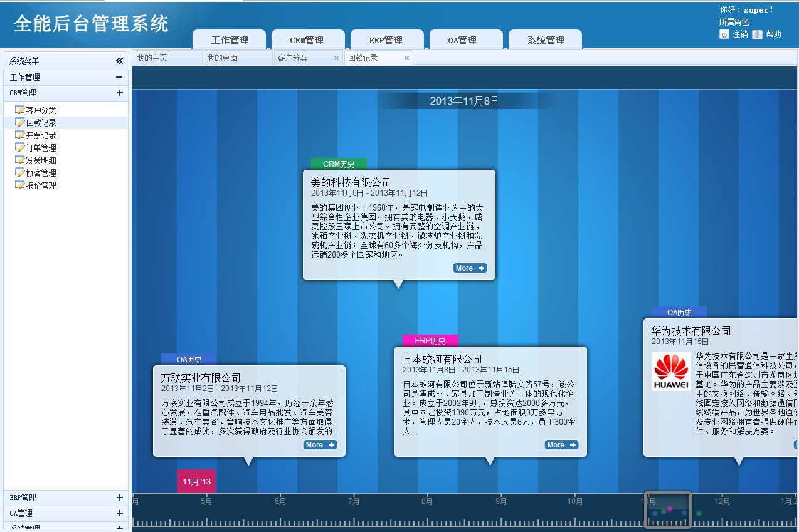Click the 注销 logout icon
The image size is (799, 532).
coord(724,34)
